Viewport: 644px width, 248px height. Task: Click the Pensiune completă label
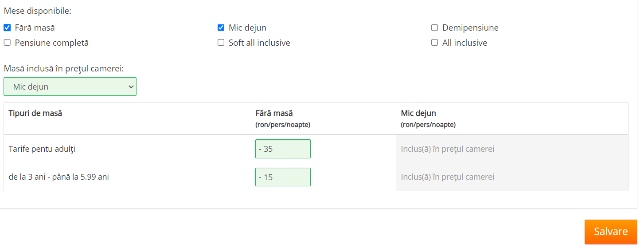pos(52,43)
